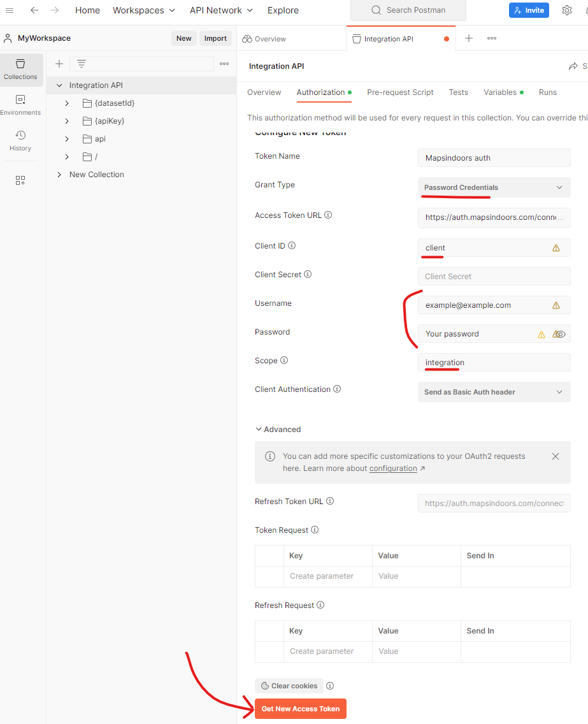Toggle password visibility eye icon
The image size is (588, 724).
point(560,334)
